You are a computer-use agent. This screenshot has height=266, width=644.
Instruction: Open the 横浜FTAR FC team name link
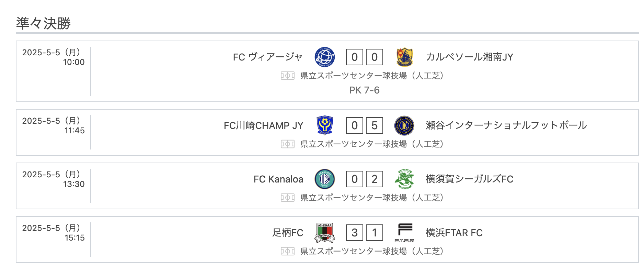[454, 233]
